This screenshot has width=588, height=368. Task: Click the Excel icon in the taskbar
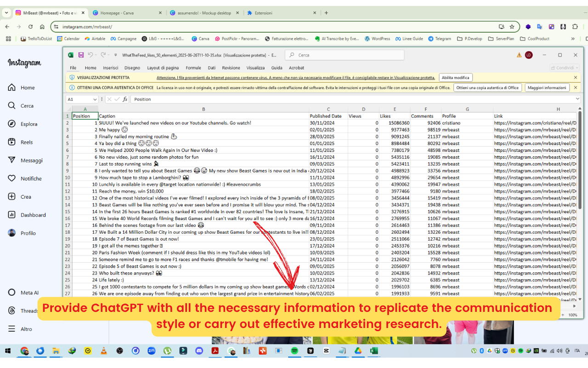coord(374,351)
